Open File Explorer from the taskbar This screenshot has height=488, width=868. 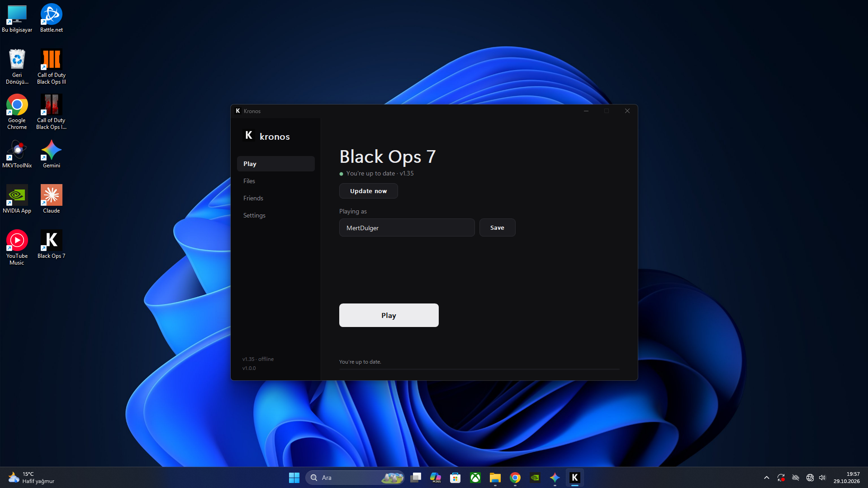coord(495,478)
